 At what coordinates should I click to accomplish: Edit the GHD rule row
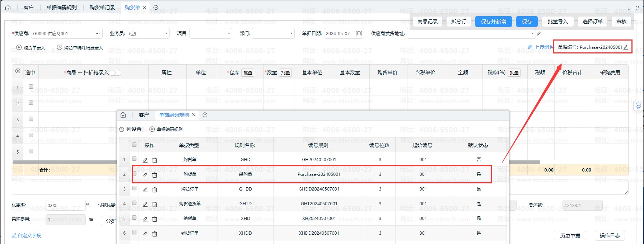pos(145,160)
